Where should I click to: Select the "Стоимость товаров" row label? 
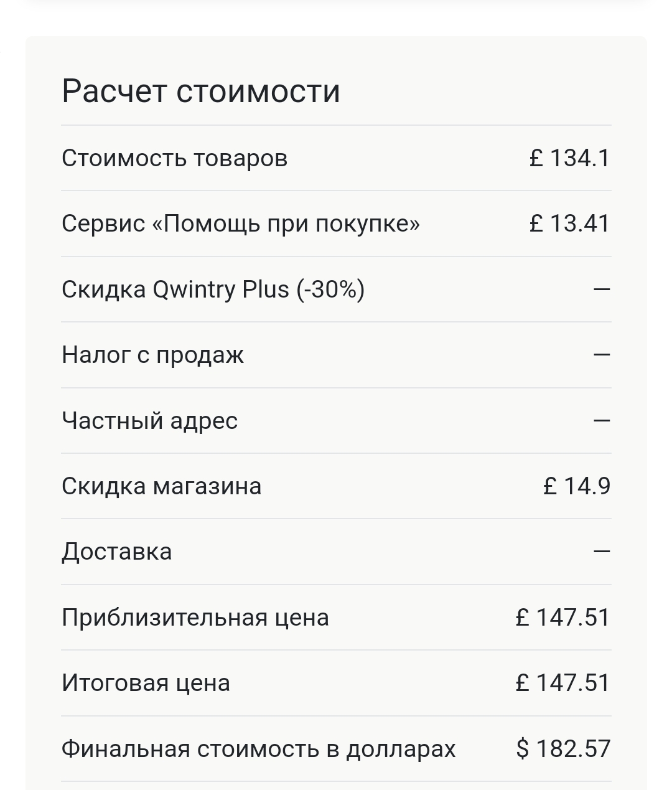(174, 158)
